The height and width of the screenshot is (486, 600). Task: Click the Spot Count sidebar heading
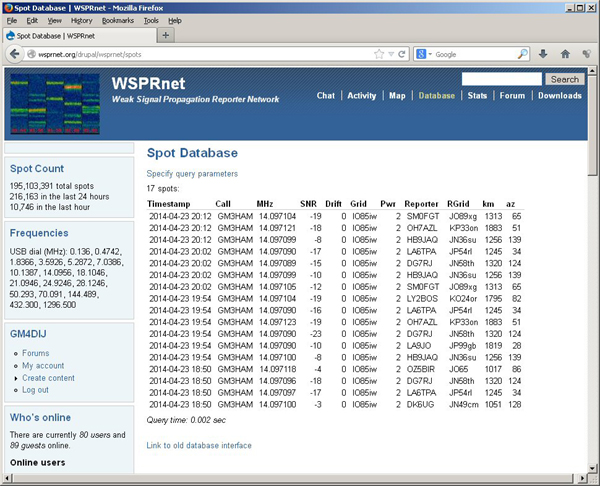coord(37,168)
